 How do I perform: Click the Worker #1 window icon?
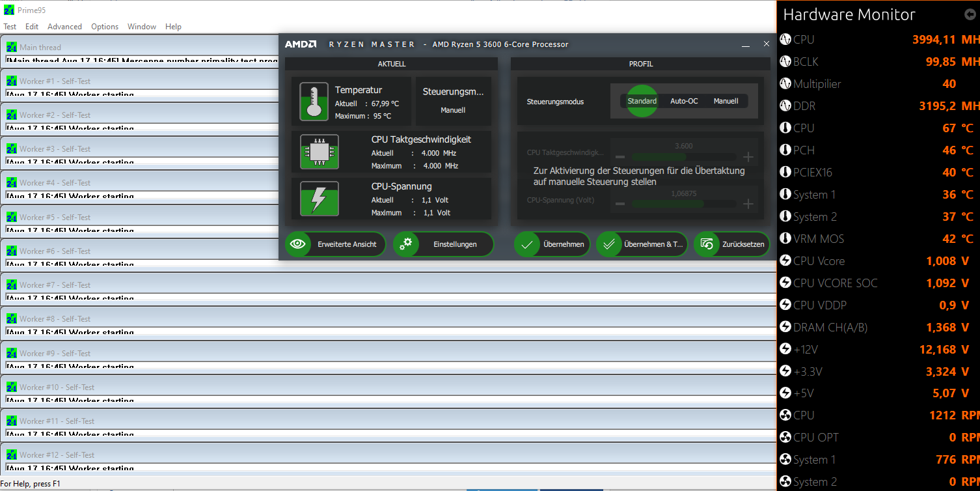pyautogui.click(x=12, y=81)
